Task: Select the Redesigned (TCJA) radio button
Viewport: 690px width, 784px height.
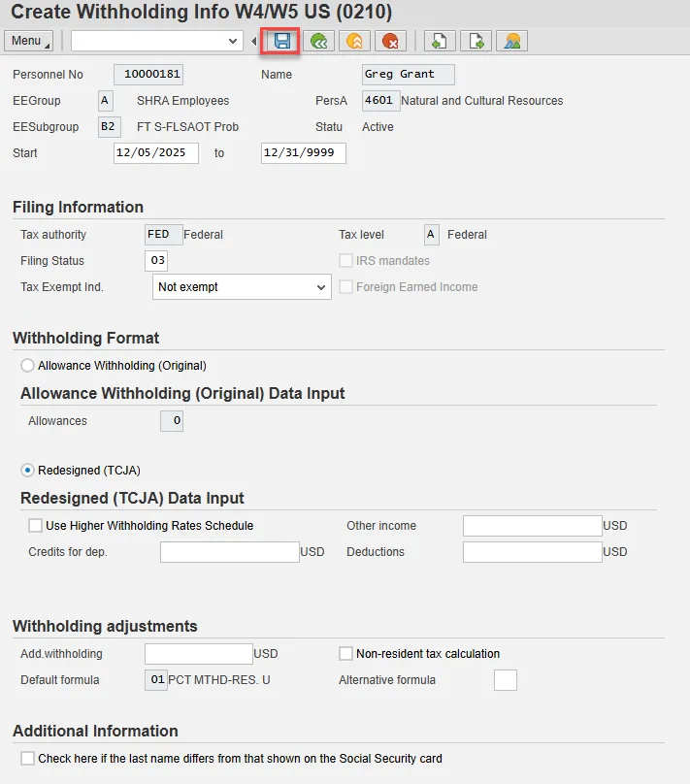Action: click(x=27, y=471)
